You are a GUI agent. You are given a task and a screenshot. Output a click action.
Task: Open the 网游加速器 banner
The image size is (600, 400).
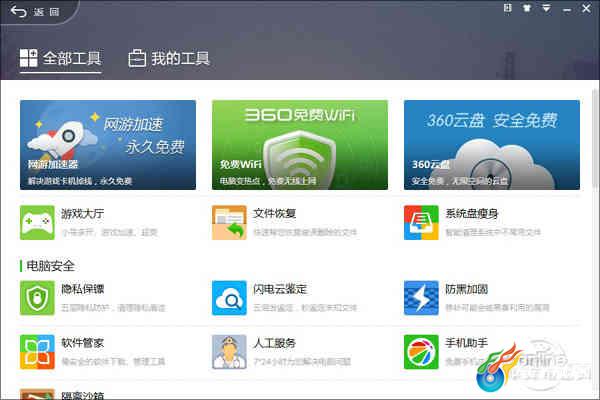(x=108, y=145)
